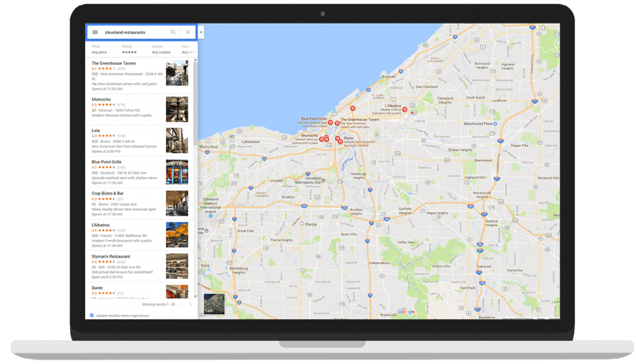Select the Dante restaurant map marker
The width and height of the screenshot is (636, 364).
[x=340, y=142]
